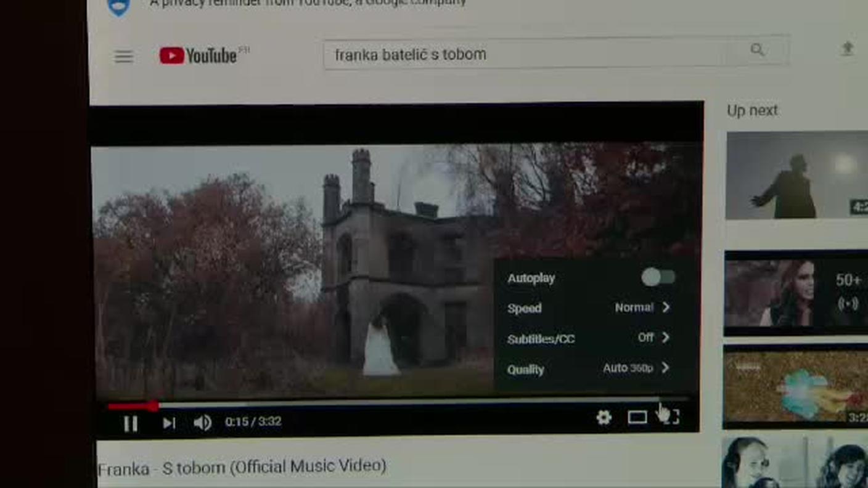Screen dimensions: 868x488
Task: Close settings with the gear icon
Action: 604,418
